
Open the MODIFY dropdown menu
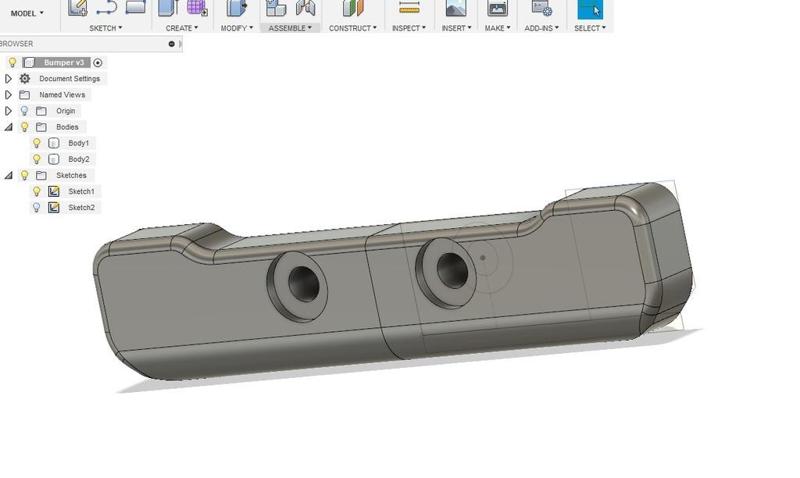[x=237, y=28]
